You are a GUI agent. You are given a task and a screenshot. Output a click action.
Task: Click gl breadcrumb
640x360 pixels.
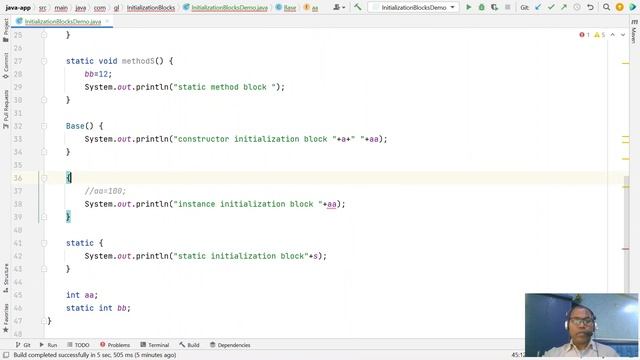(x=116, y=8)
